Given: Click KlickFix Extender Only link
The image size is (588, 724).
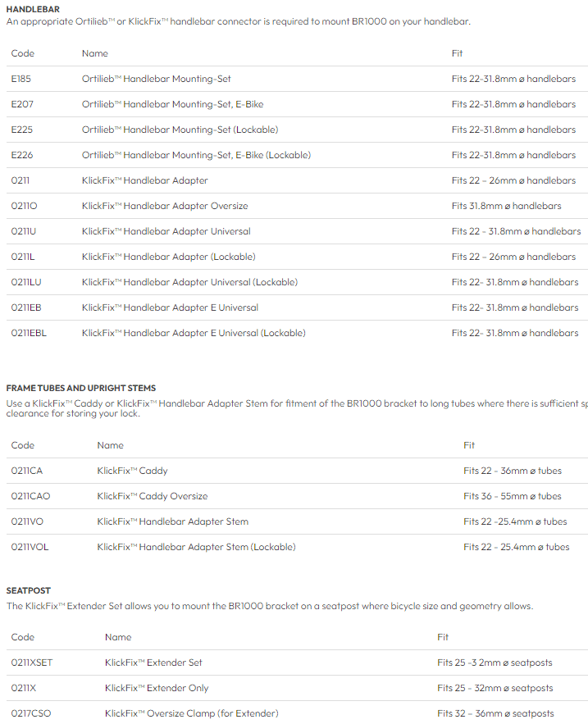Looking at the screenshot, I should click(156, 688).
